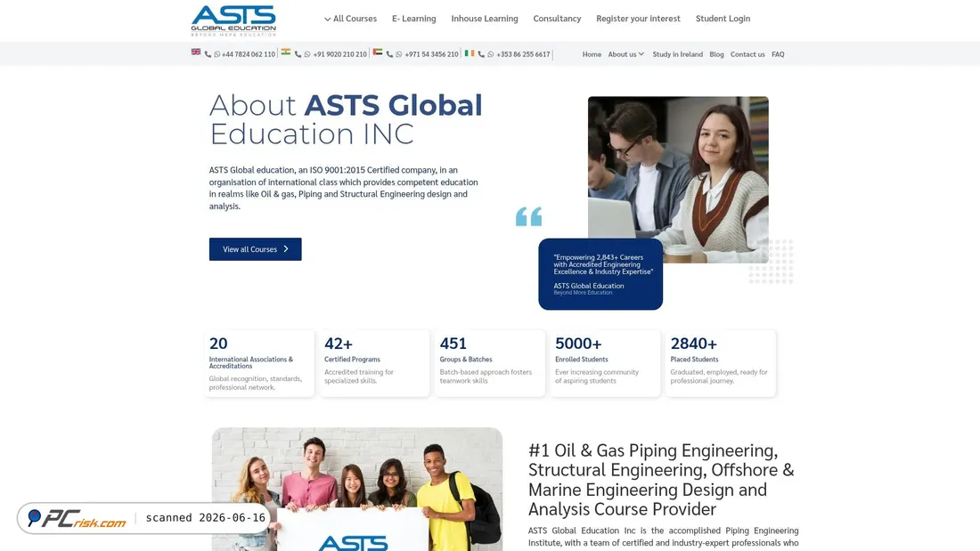This screenshot has height=551, width=980.
Task: Click the group photo holding ASTS sign
Action: [357, 490]
